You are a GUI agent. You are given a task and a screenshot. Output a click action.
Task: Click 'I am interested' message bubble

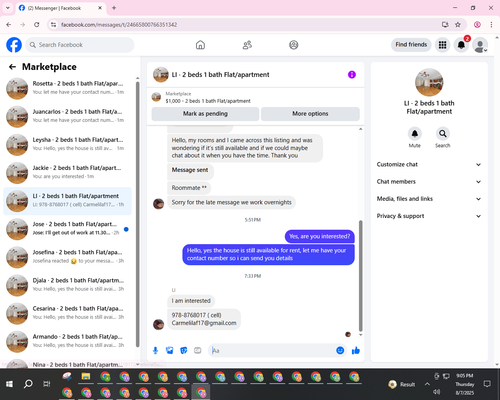(x=191, y=301)
